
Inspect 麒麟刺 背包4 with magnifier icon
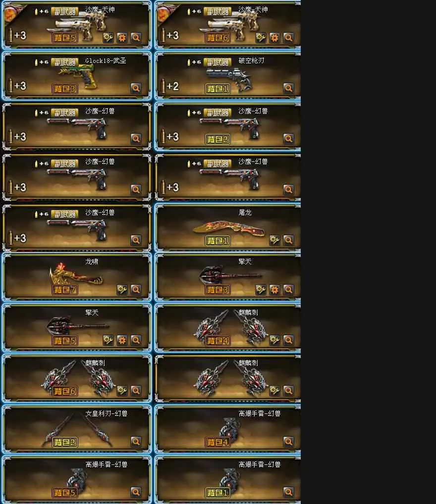point(288,340)
